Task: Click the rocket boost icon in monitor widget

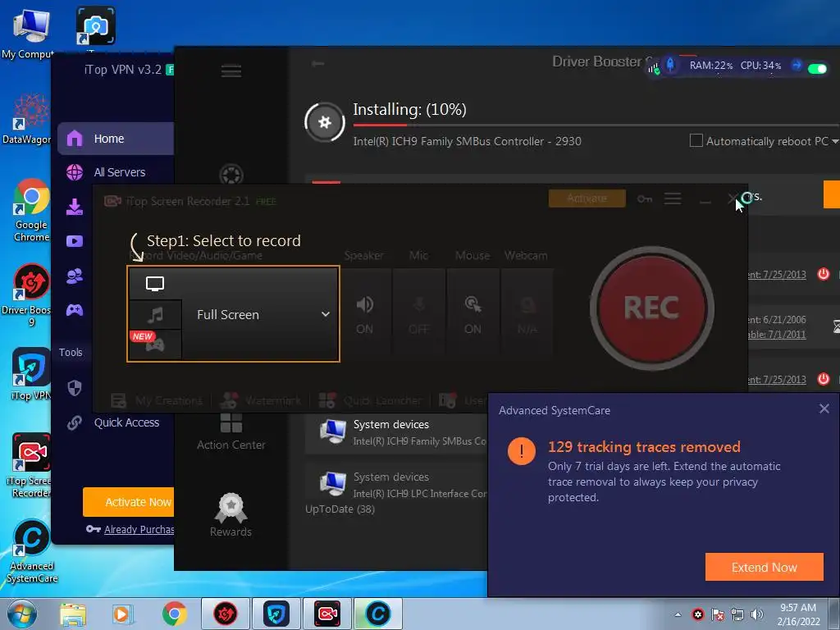Action: [x=670, y=66]
